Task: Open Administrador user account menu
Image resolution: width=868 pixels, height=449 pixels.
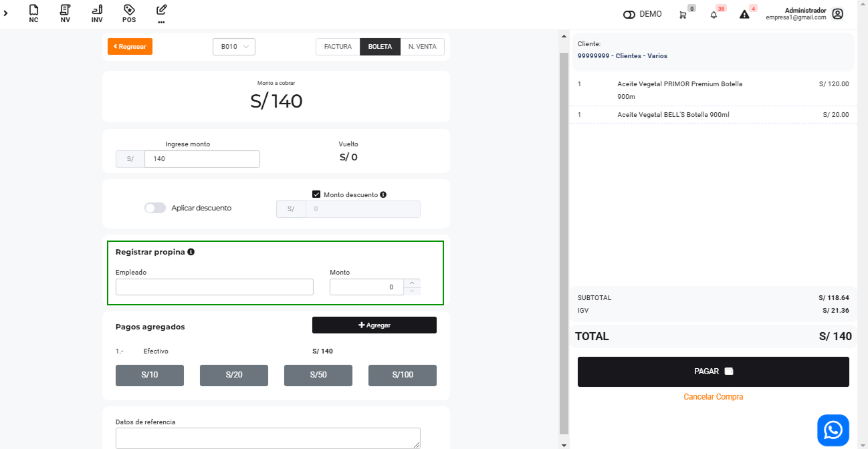Action: (837, 14)
